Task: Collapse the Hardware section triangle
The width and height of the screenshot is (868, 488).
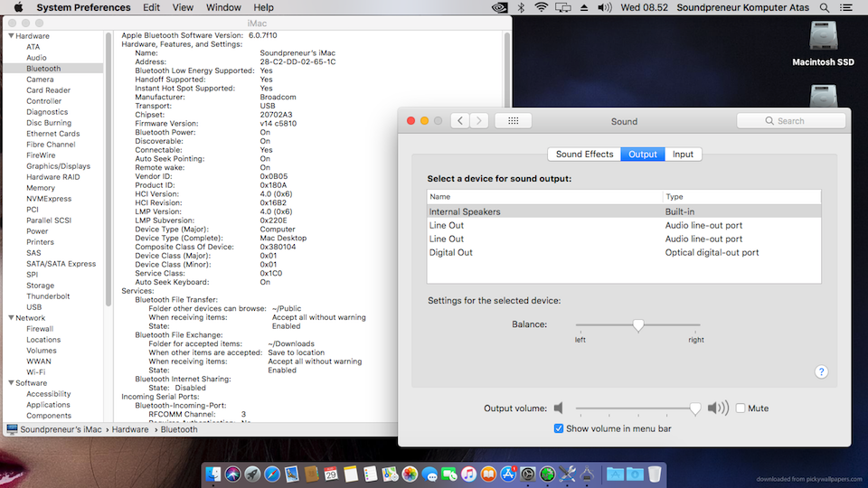Action: click(11, 36)
